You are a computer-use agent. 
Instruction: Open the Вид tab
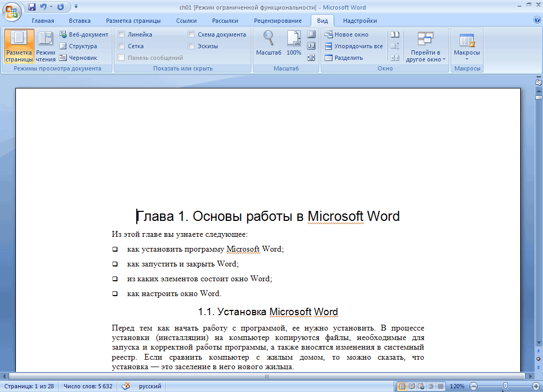pos(322,21)
